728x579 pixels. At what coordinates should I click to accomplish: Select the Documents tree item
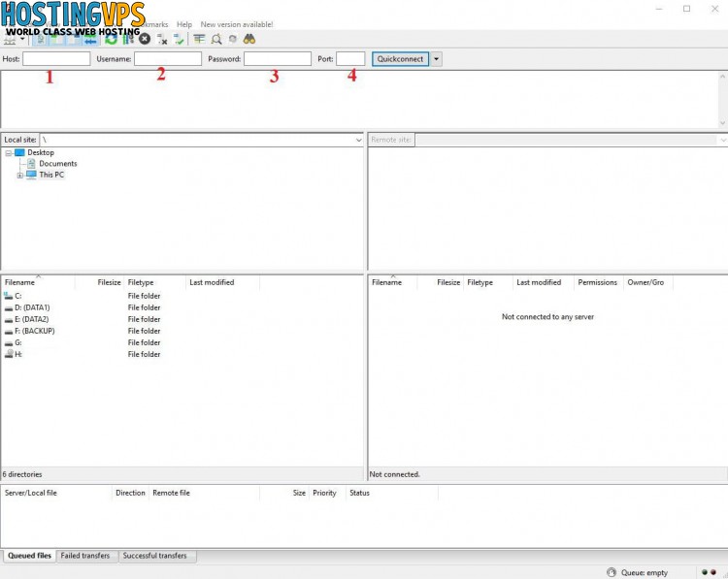click(x=58, y=163)
